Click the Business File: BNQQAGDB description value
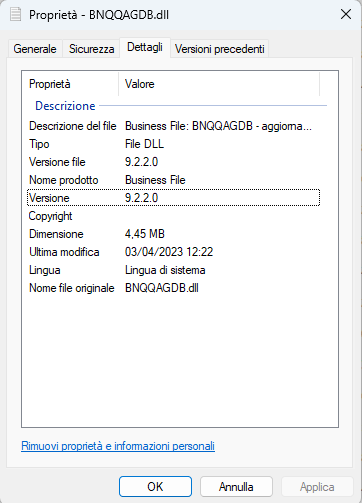 pyautogui.click(x=218, y=126)
